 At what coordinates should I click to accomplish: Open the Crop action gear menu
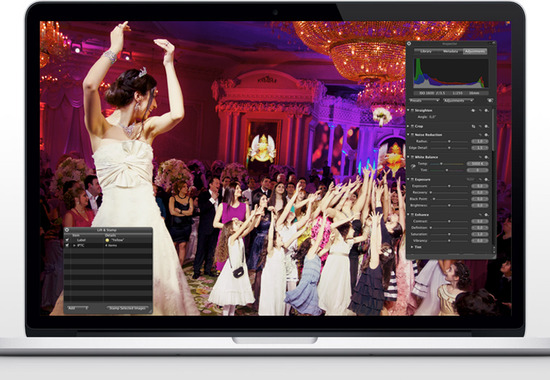tap(487, 126)
